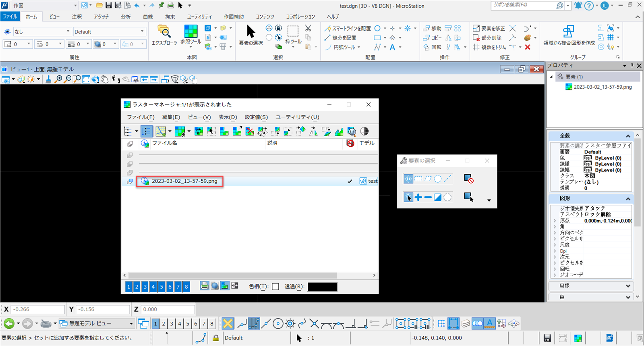Viewport: 644px width, 346px height.
Task: Click the モデル column header
Action: [x=367, y=143]
